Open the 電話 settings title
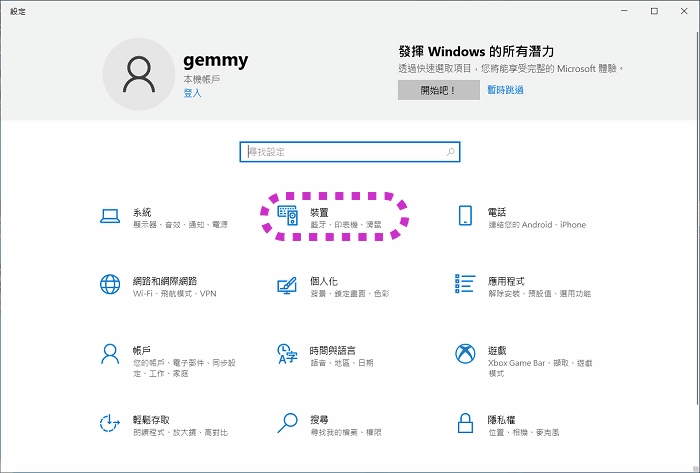 click(497, 212)
